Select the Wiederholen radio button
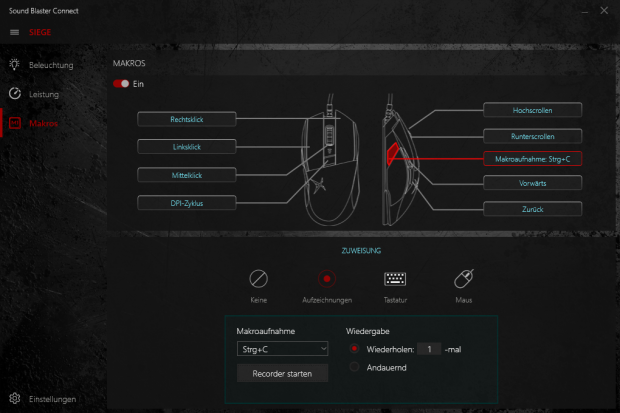 click(x=354, y=349)
